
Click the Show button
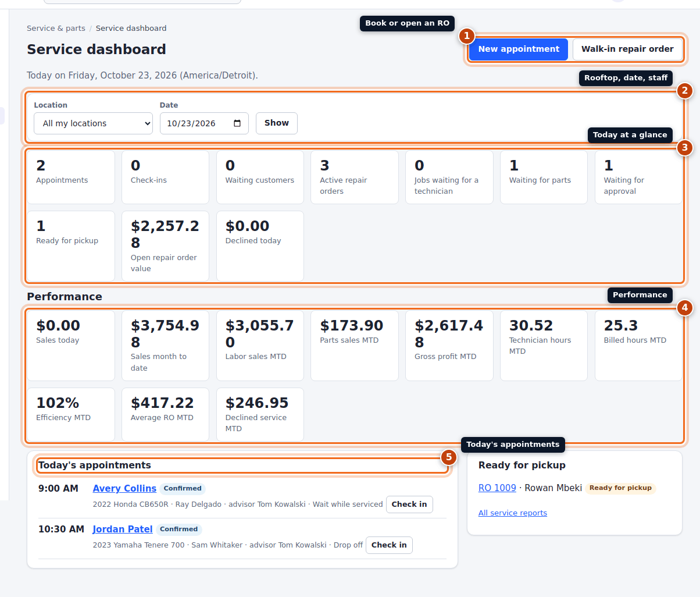277,123
